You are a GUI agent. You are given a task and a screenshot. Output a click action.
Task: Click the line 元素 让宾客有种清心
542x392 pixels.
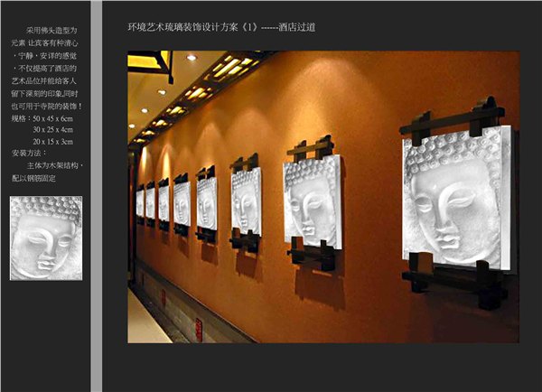tap(44, 43)
